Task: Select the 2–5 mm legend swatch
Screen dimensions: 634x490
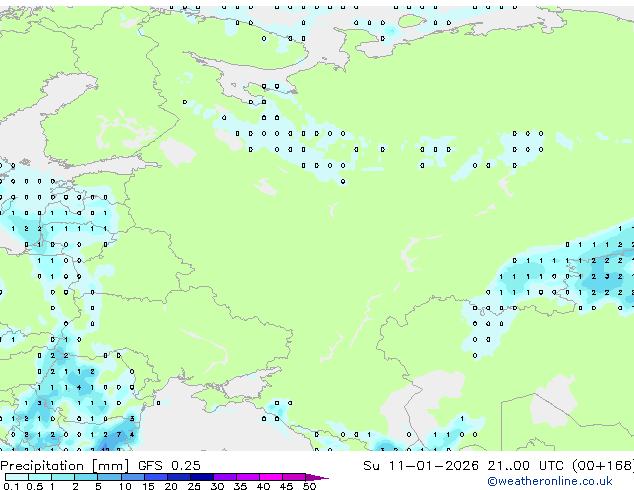Action: click(x=86, y=477)
